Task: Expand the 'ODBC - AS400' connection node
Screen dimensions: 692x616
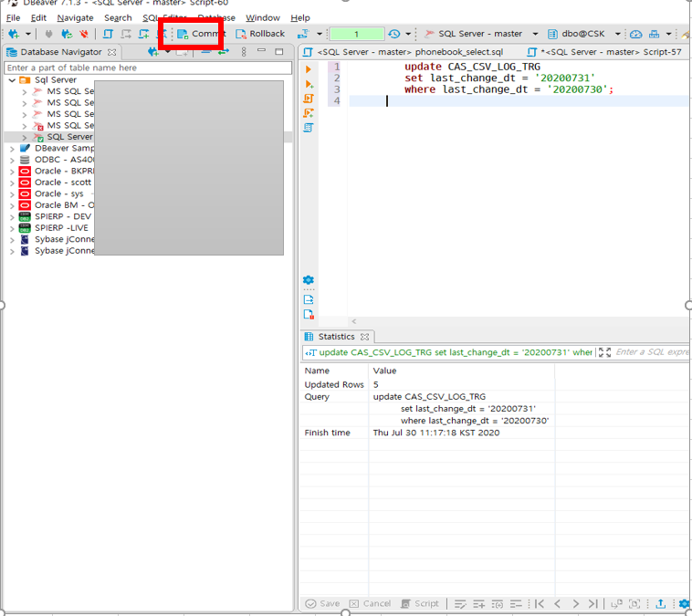Action: pos(13,161)
